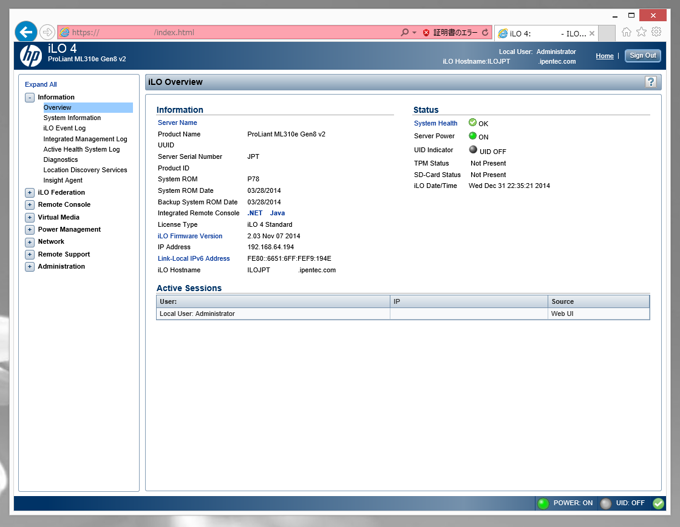Click the ProLiant ML310e Gen8 v2 product name value

pyautogui.click(x=286, y=134)
